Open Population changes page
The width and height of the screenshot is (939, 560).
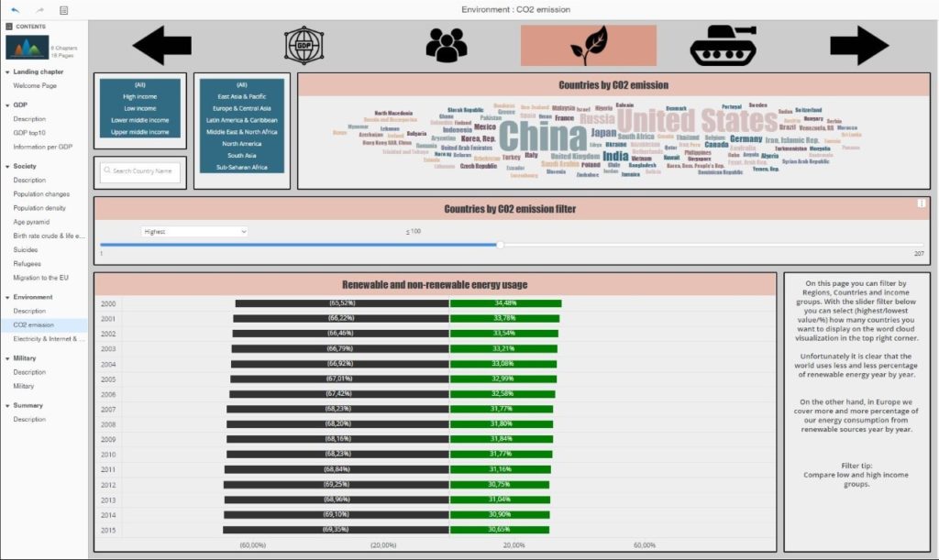[41, 194]
